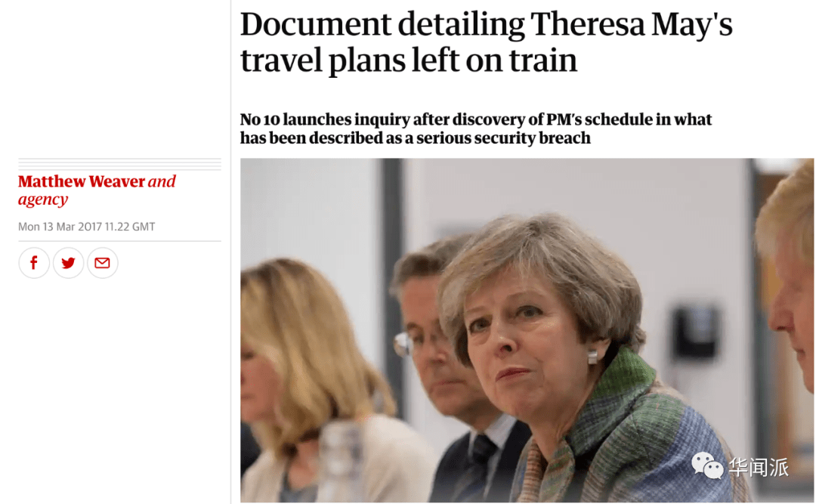Click the headline about travel plans left on train
The image size is (816, 504).
click(486, 42)
